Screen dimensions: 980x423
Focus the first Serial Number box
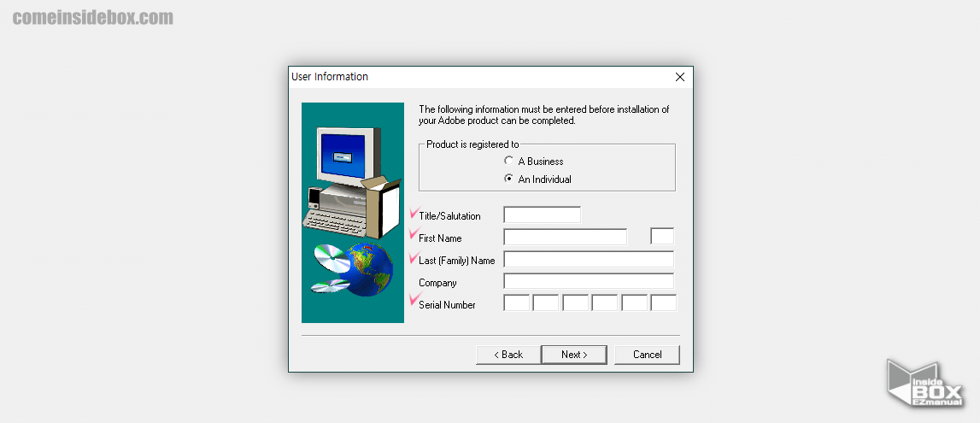[x=516, y=303]
